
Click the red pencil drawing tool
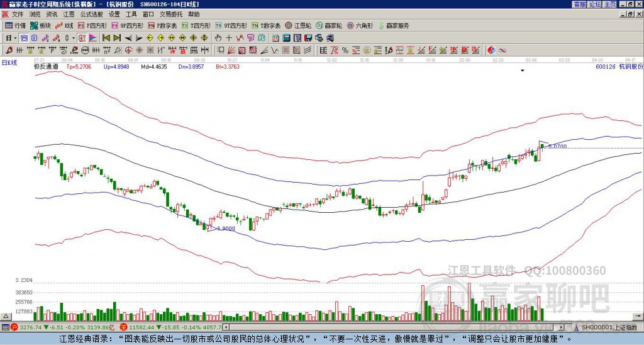9,50
